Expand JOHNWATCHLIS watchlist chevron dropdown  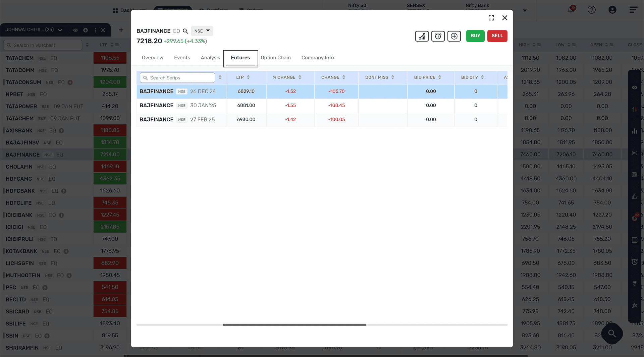point(60,30)
